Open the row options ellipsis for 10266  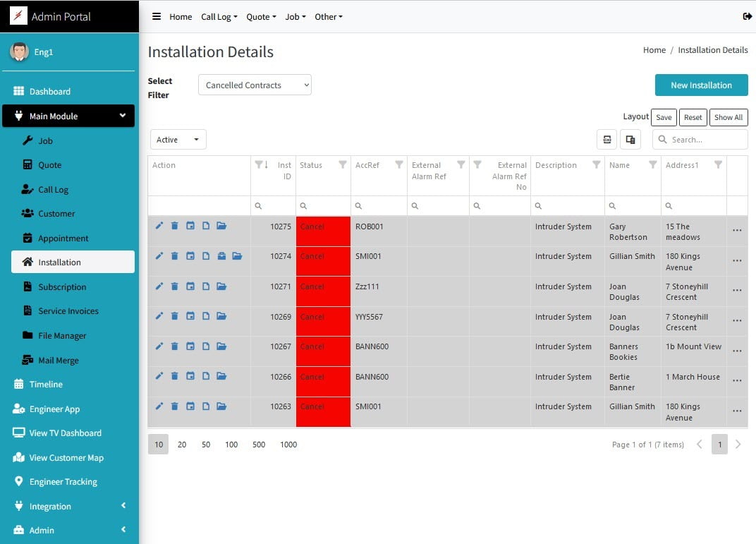(x=737, y=381)
